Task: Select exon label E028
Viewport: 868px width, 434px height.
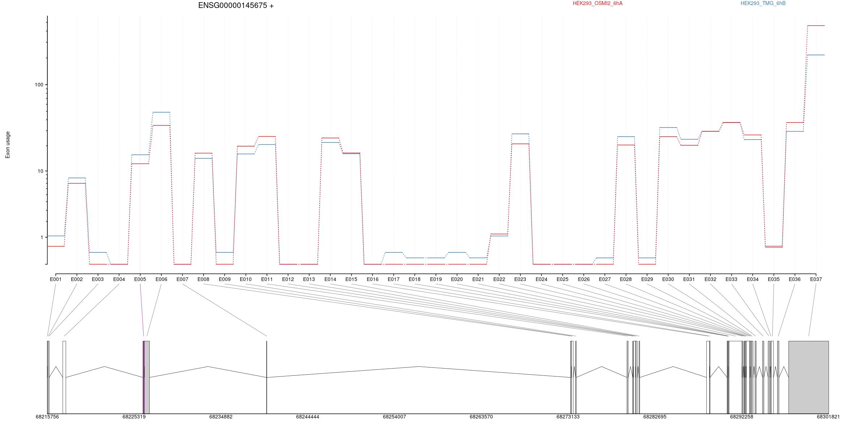Action: pos(626,280)
